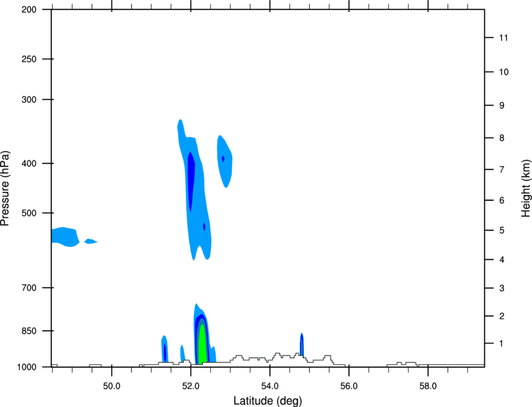Image resolution: width=532 pixels, height=407 pixels.
Task: Click height tick label 8
Action: (x=501, y=138)
